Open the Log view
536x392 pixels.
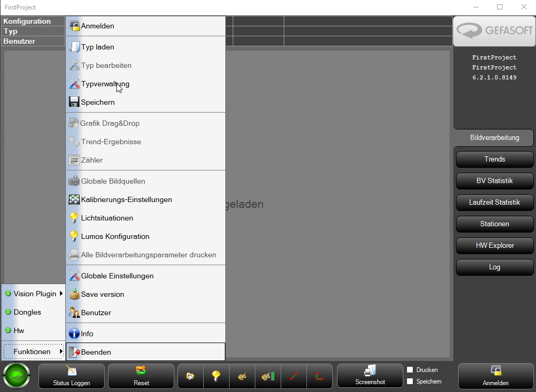(x=494, y=267)
